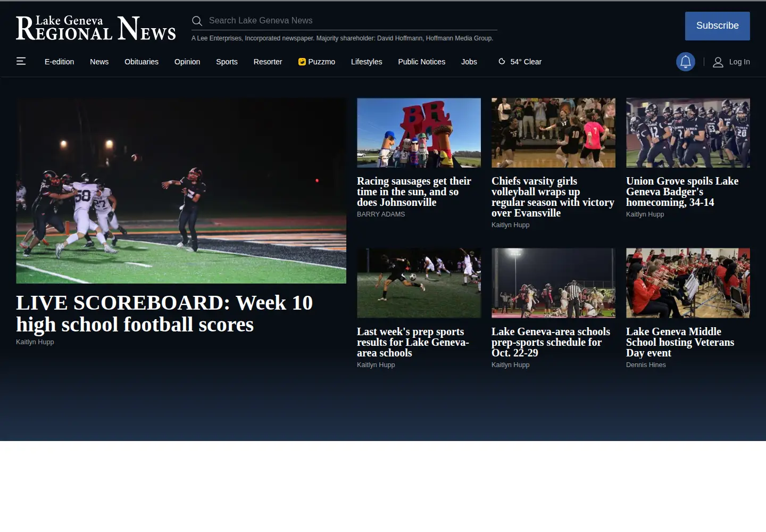Open the night football field thumbnail
The width and height of the screenshot is (766, 532).
point(553,283)
